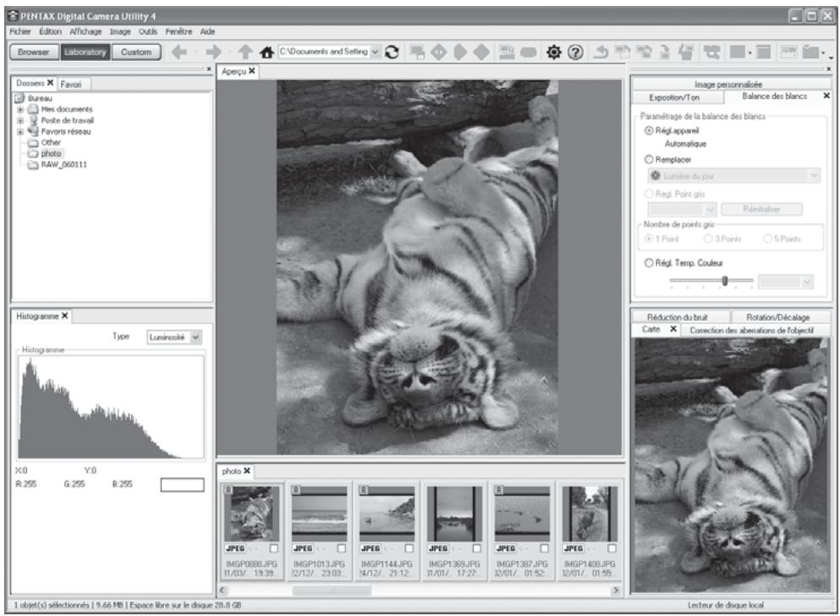Click the Browser mode button
Screen dimensions: 840x616
tap(33, 52)
